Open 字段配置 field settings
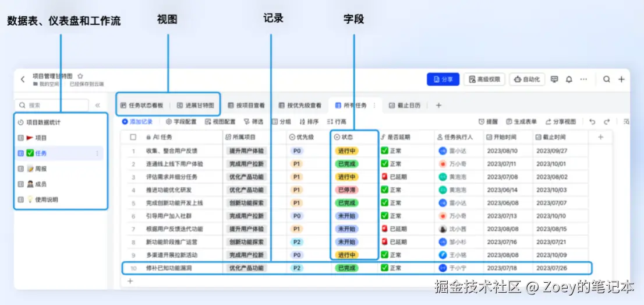 pos(181,121)
